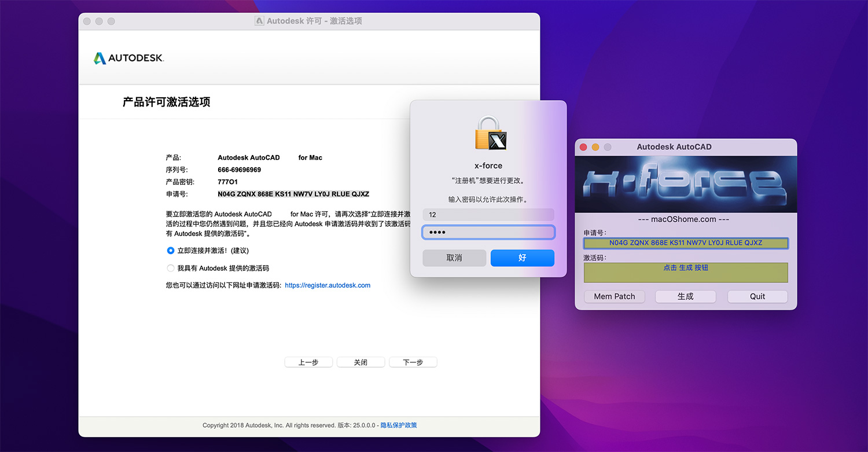Click the 激活码 field showing 点击 生成 按钮

pyautogui.click(x=685, y=272)
